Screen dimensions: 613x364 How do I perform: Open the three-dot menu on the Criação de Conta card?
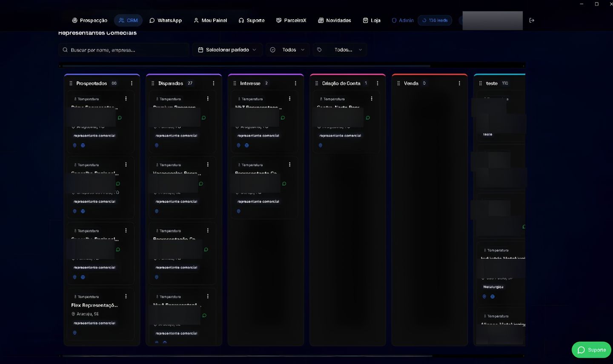tap(372, 99)
